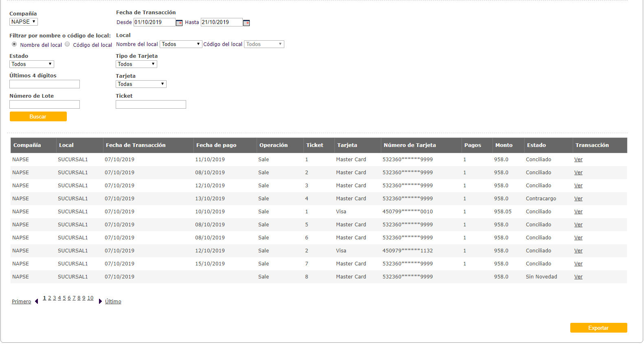Click the Número de Lote field
The image size is (644, 344).
pyautogui.click(x=44, y=105)
